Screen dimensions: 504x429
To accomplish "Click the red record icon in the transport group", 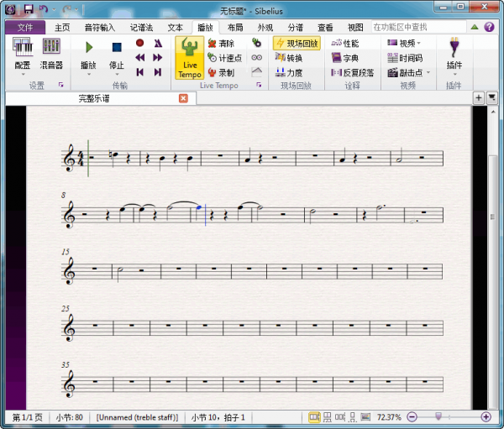I will pyautogui.click(x=140, y=43).
